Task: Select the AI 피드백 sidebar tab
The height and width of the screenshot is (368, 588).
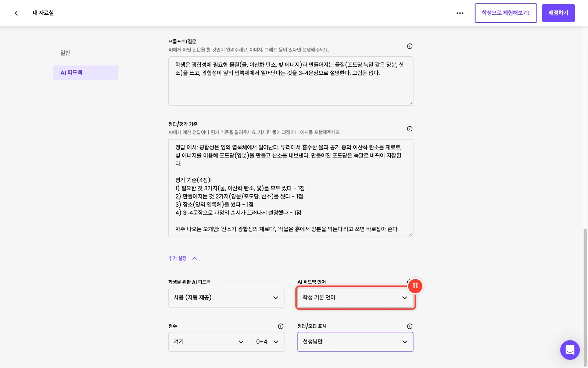Action: click(86, 73)
